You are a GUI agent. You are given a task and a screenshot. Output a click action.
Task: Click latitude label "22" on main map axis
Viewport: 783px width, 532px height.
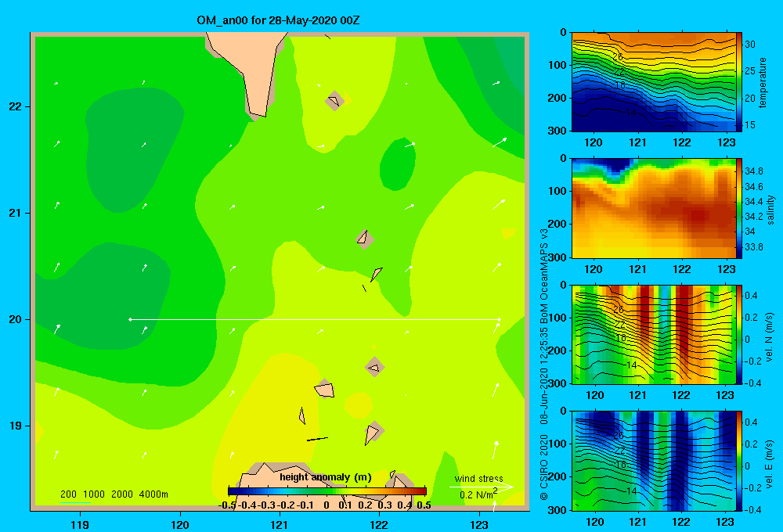click(16, 107)
